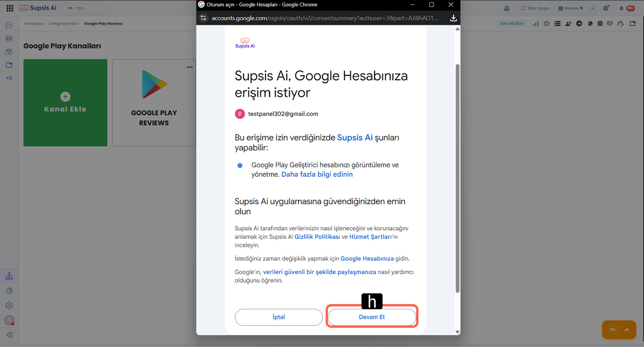Click the popup's vertical scrollbar
644x347 pixels.
pos(457,177)
